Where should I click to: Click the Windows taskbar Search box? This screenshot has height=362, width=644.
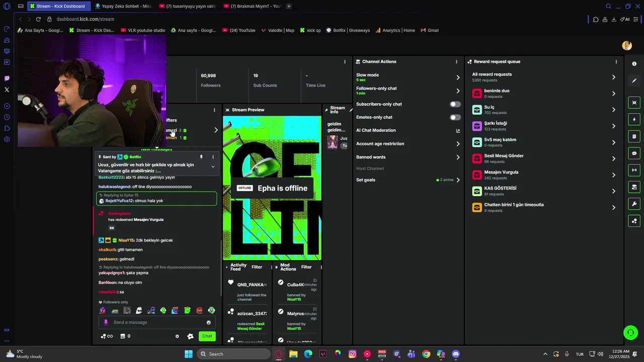(233, 354)
